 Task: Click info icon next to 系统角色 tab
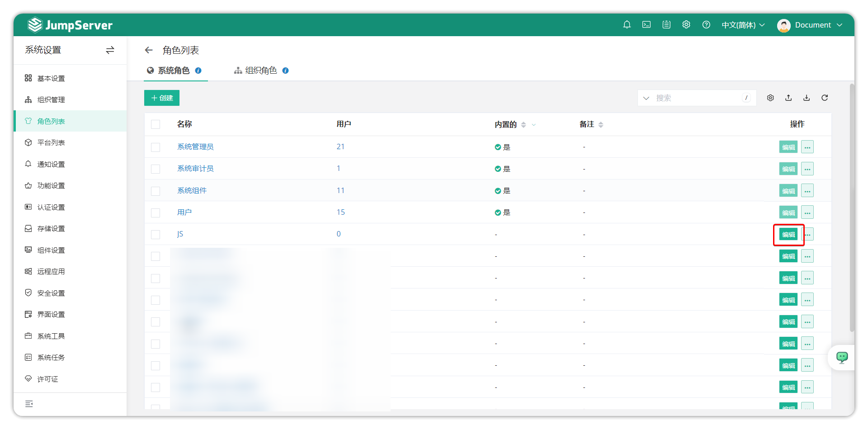[x=198, y=71]
